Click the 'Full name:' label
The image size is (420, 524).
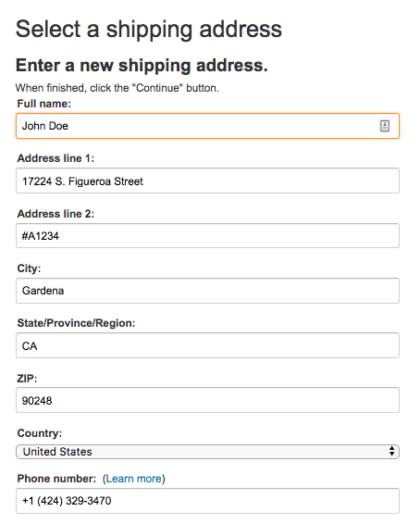[44, 104]
